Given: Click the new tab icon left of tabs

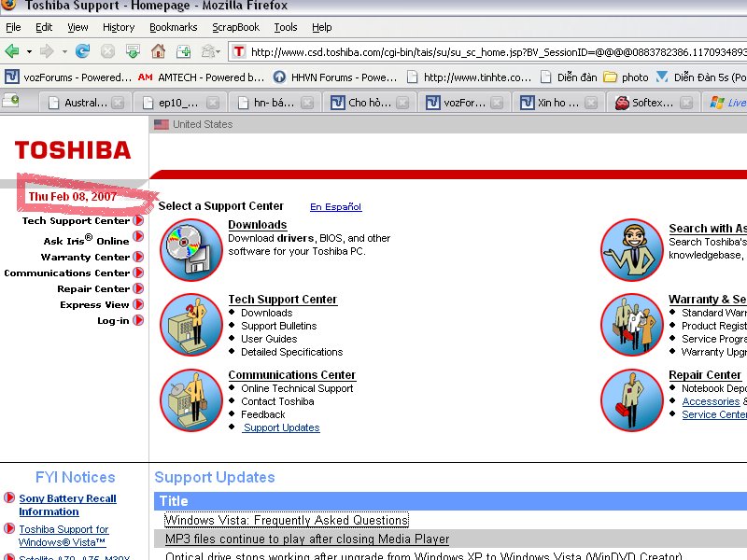Looking at the screenshot, I should point(10,101).
